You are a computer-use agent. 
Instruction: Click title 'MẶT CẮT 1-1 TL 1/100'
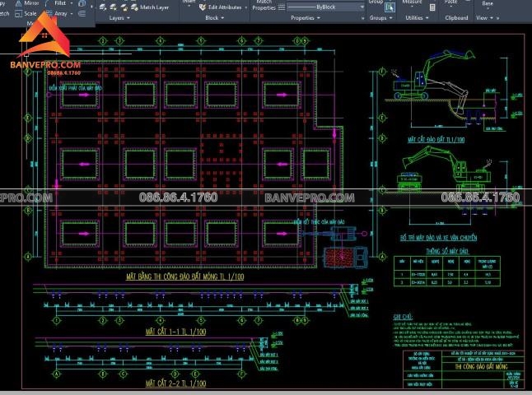(x=175, y=332)
